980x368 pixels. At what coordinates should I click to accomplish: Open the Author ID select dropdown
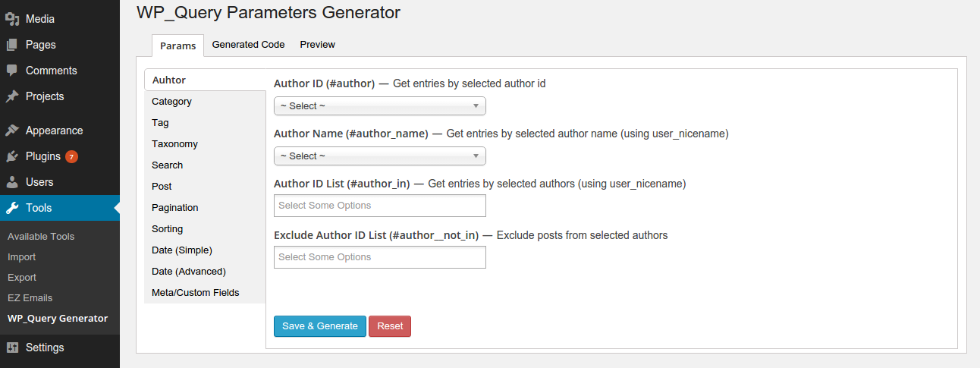(x=379, y=106)
